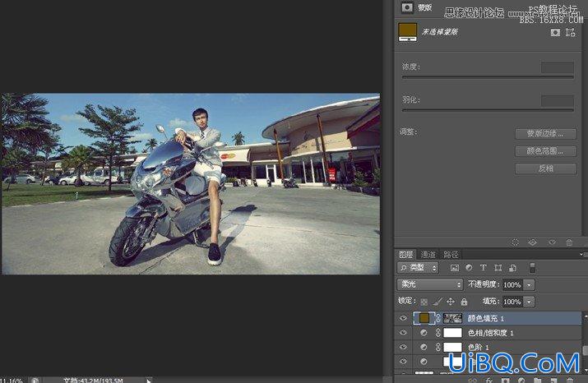This screenshot has height=383, width=588.
Task: Click adjustment icon of the layer below 色阶 1
Action: click(x=424, y=362)
